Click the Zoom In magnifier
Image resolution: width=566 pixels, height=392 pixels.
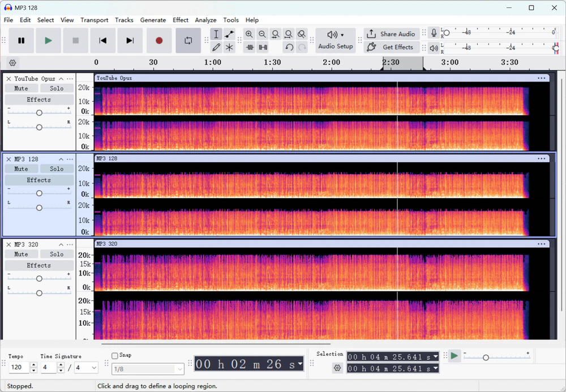click(x=249, y=35)
